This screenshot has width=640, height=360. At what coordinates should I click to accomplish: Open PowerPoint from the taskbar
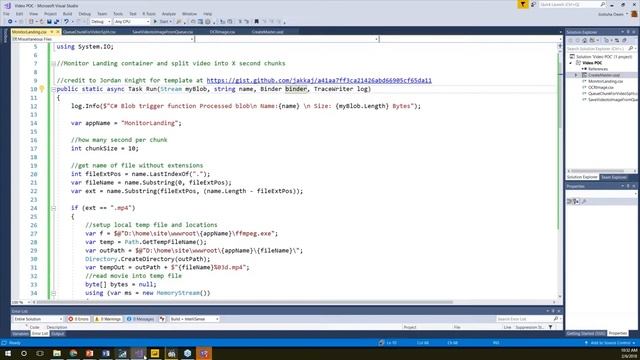click(x=89, y=353)
